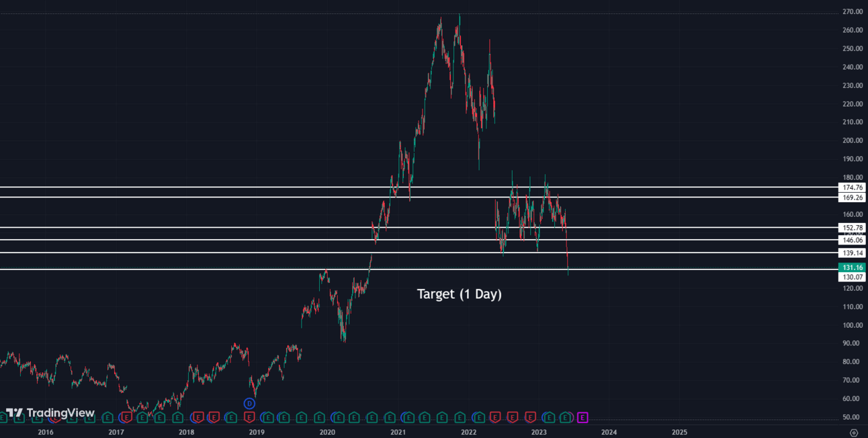
Task: Click the 270.00 price axis label
Action: 851,12
